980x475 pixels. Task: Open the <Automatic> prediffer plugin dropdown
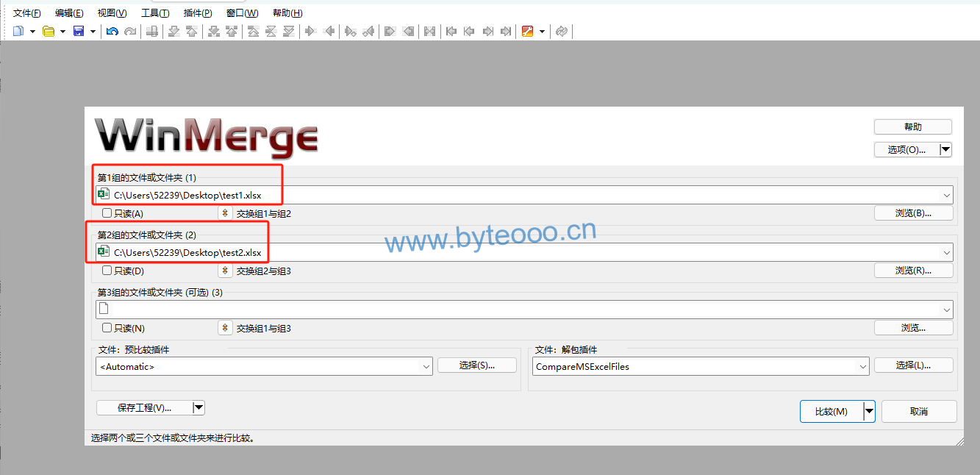pos(426,366)
